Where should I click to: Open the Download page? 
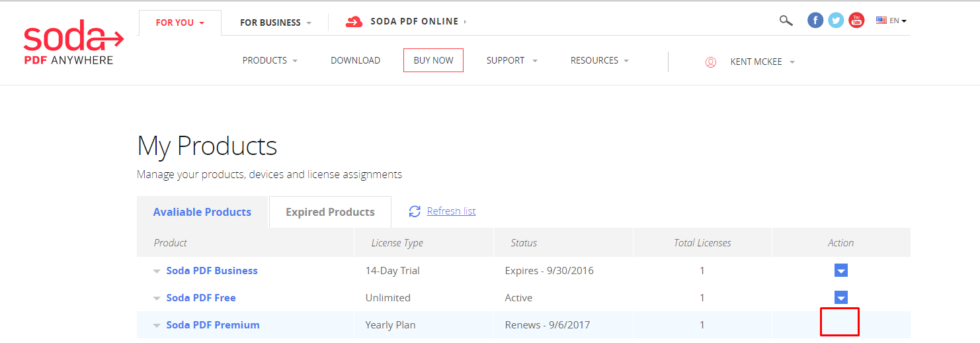pyautogui.click(x=355, y=60)
